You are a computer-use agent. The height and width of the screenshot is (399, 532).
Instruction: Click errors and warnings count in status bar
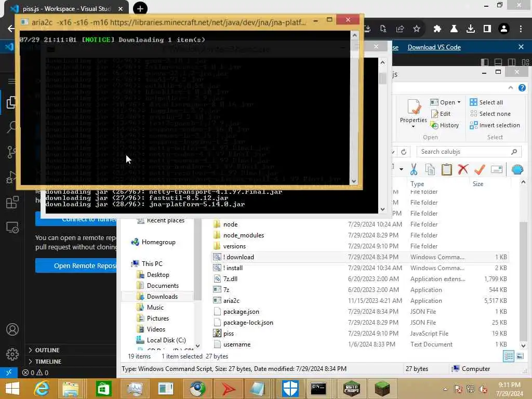(35, 373)
